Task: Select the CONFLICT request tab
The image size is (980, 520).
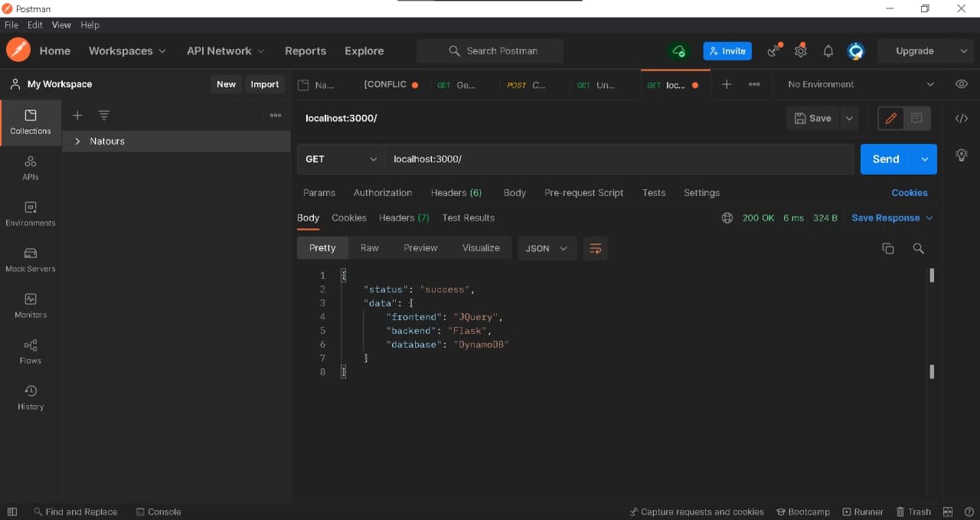Action: coord(391,84)
